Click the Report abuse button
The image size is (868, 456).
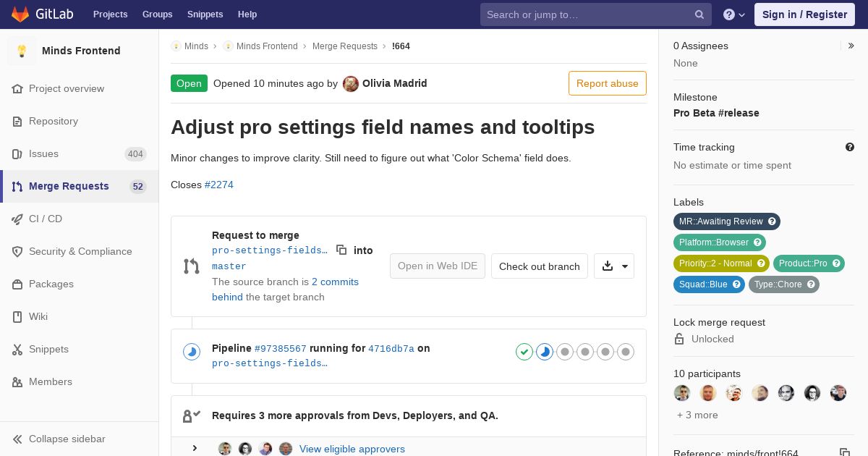(x=608, y=83)
